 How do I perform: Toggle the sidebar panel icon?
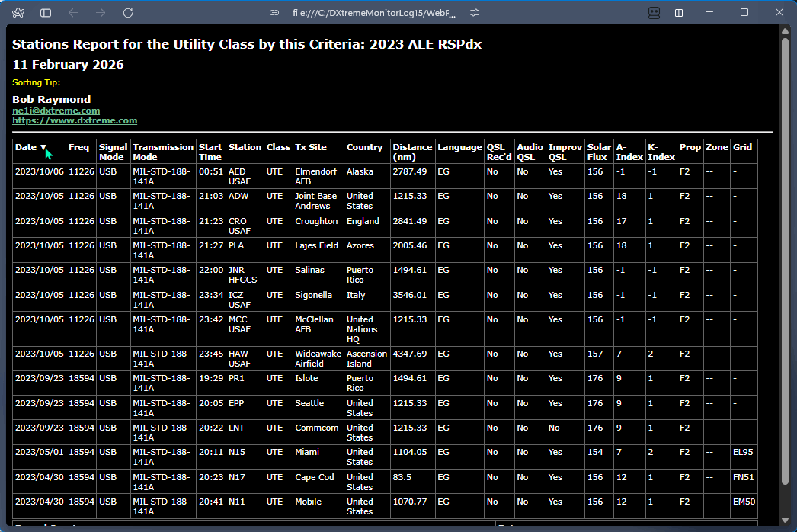[x=46, y=13]
